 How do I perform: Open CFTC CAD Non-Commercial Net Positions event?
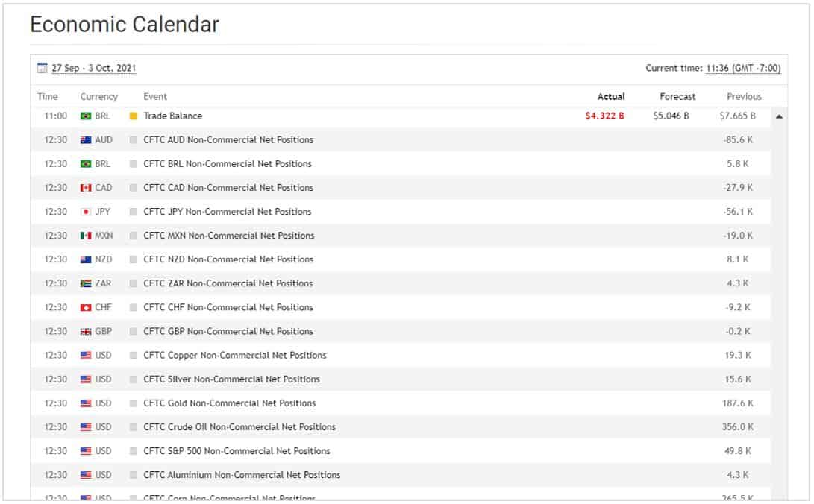click(228, 188)
